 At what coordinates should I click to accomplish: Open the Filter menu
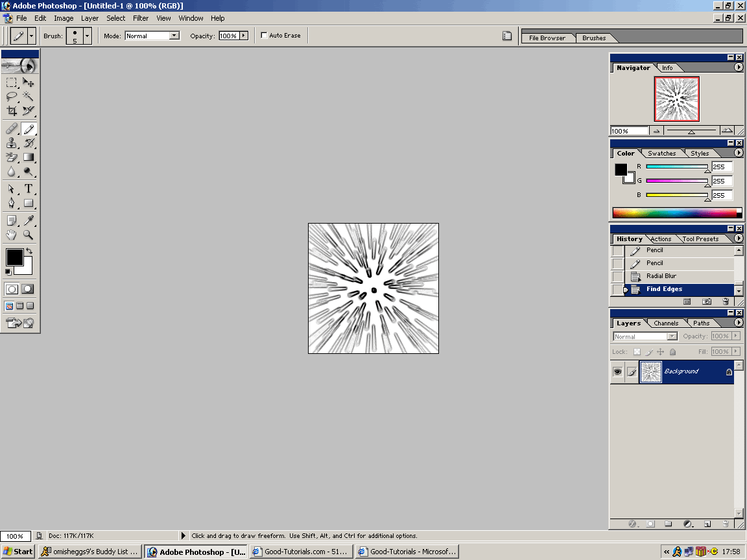[141, 18]
